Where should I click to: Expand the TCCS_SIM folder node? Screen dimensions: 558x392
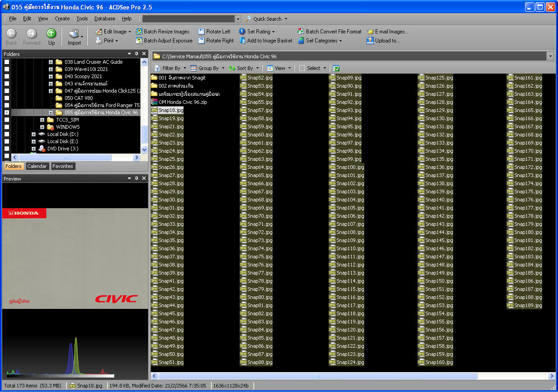(x=42, y=120)
